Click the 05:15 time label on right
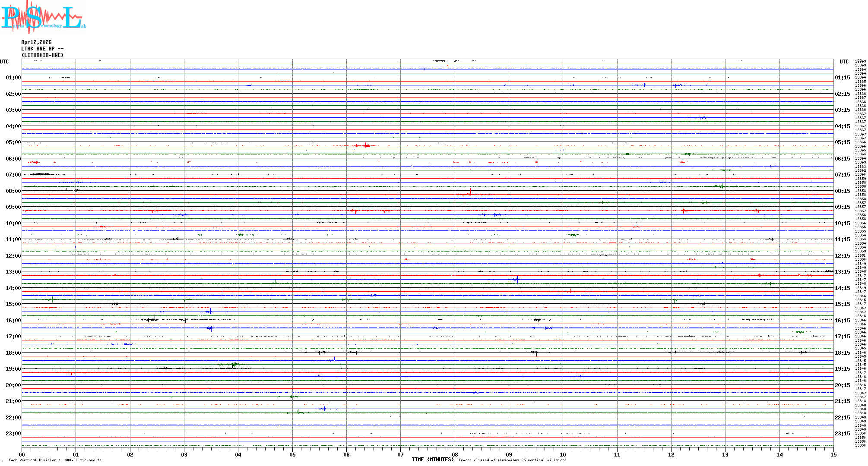The height and width of the screenshot is (466, 868). [x=842, y=142]
